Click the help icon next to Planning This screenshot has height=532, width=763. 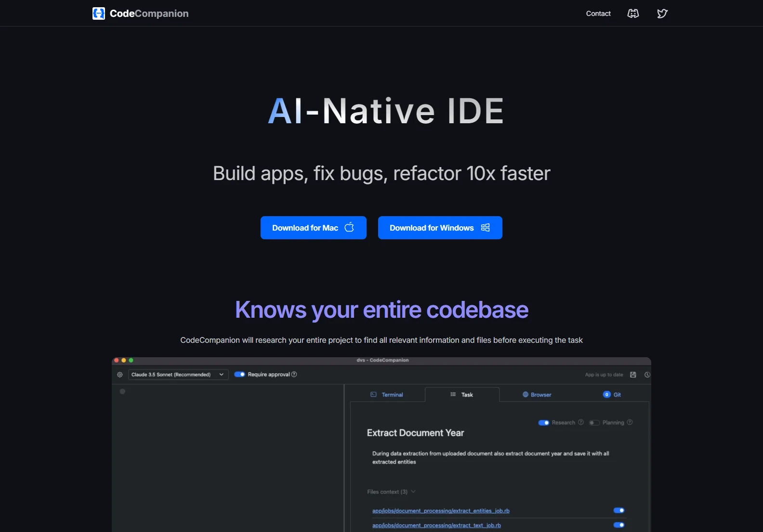click(630, 422)
